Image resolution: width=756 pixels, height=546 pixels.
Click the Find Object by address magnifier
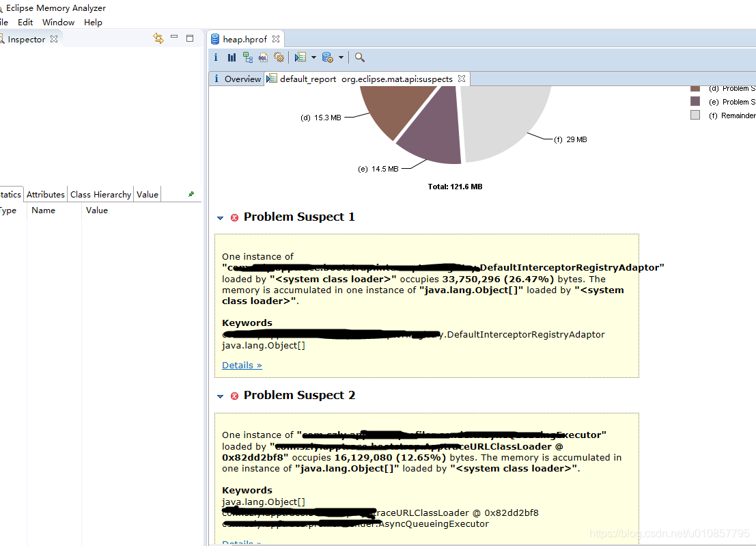coord(360,57)
